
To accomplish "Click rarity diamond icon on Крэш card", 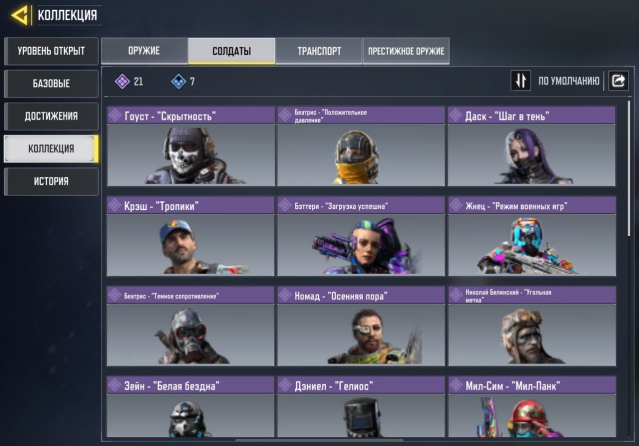I will pos(115,205).
